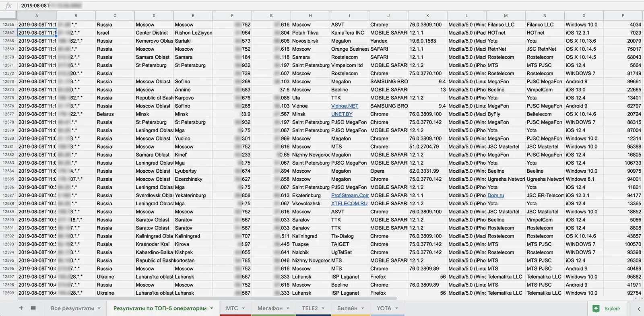644x316 pixels.
Task: Select column A header
Action: pyautogui.click(x=37, y=16)
